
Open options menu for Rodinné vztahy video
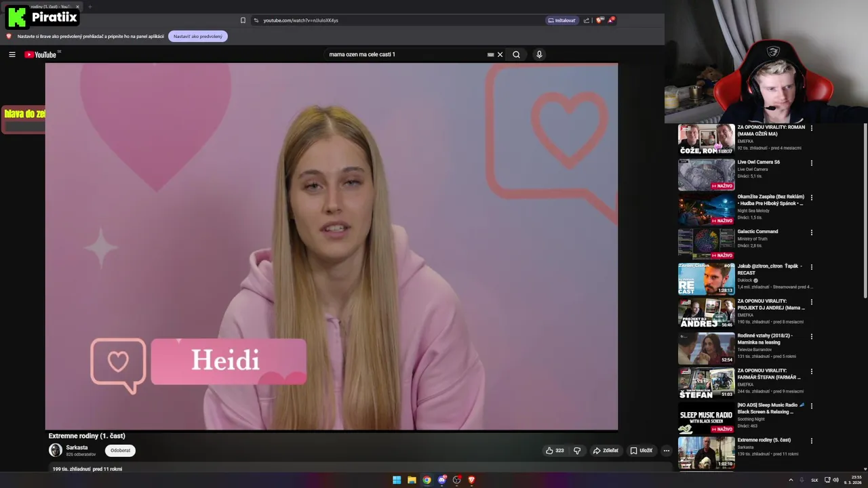click(x=811, y=336)
